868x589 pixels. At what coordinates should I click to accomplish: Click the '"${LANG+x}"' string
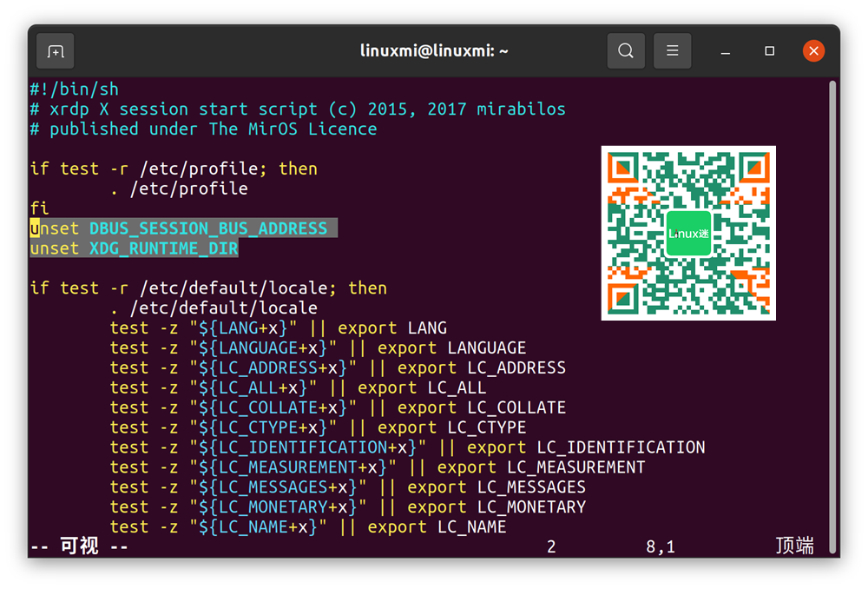click(243, 328)
